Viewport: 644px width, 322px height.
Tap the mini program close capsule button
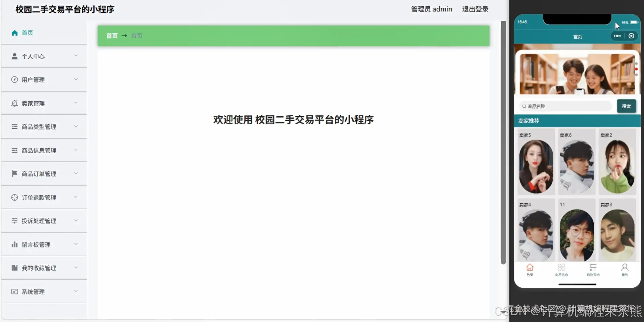(x=632, y=36)
